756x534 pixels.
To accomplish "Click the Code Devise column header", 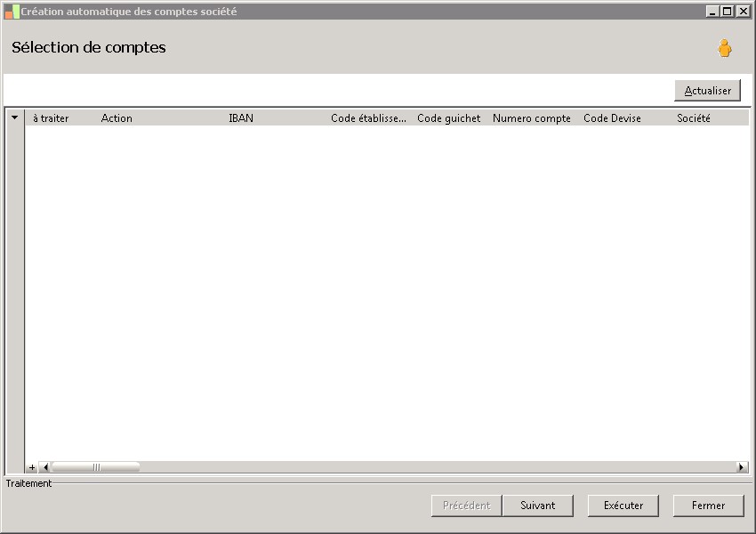I will [612, 118].
